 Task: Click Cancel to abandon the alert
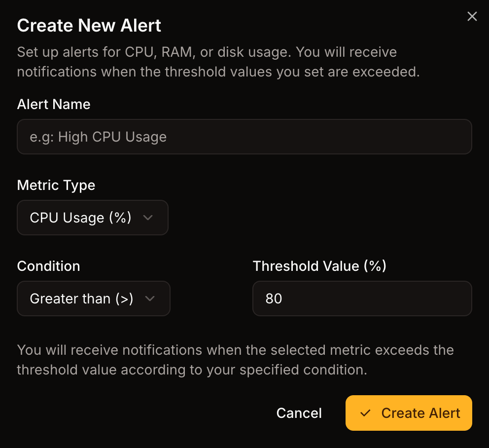click(299, 413)
